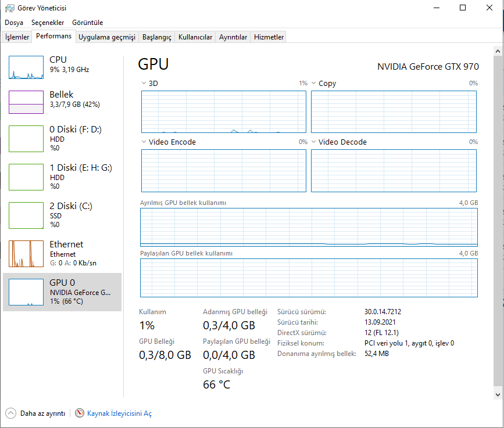Click the Task Manager app icon in title bar
This screenshot has width=504, height=428.
9,8
